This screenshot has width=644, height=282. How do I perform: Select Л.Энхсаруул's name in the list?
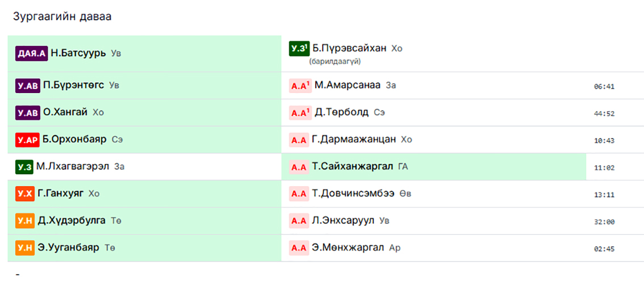[x=343, y=221]
